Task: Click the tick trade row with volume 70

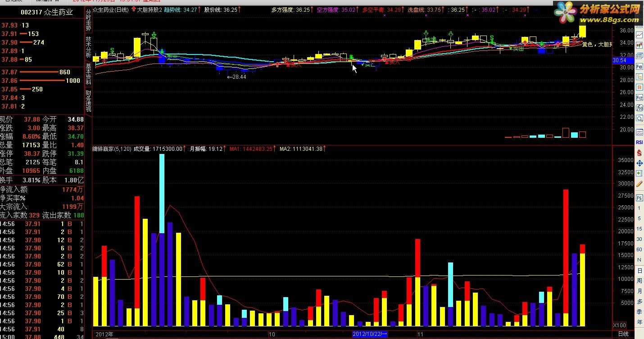Action: coord(42,297)
